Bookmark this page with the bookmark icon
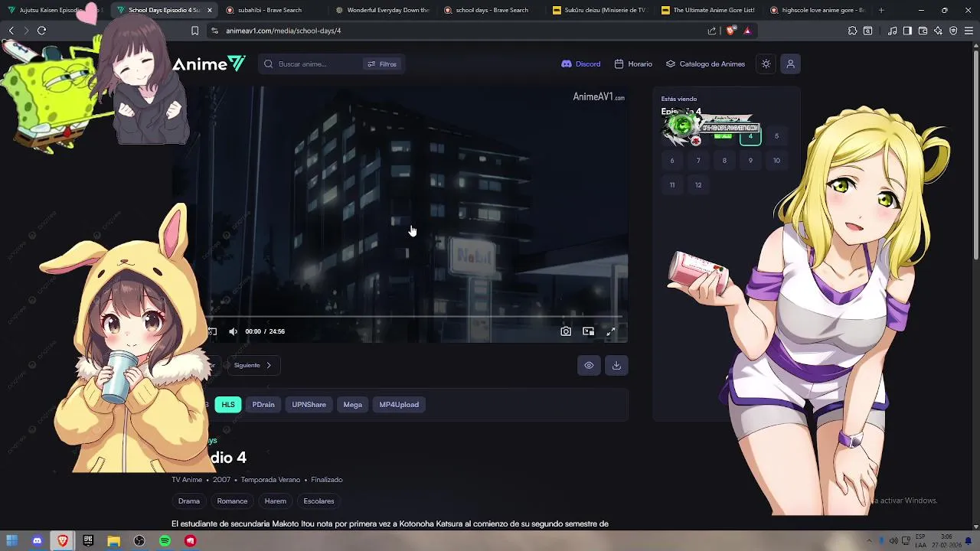The width and height of the screenshot is (980, 551). (x=194, y=31)
